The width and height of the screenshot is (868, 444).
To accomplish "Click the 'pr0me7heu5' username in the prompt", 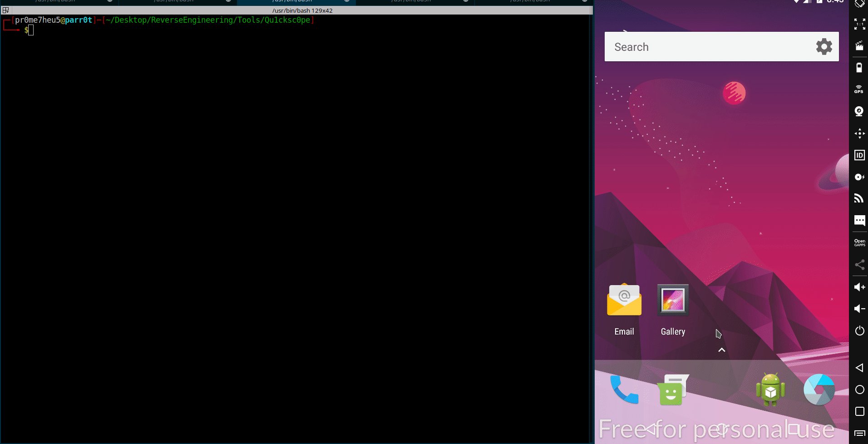I will point(38,20).
